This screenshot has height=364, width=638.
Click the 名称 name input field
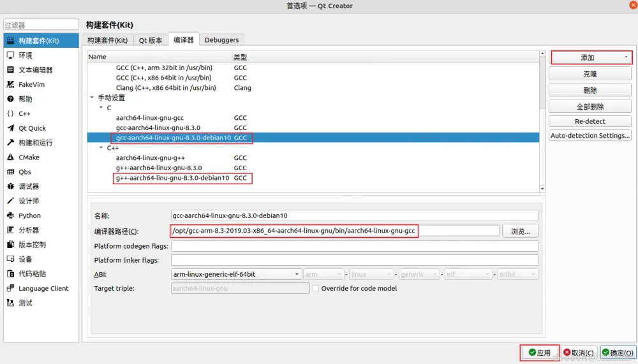(355, 215)
